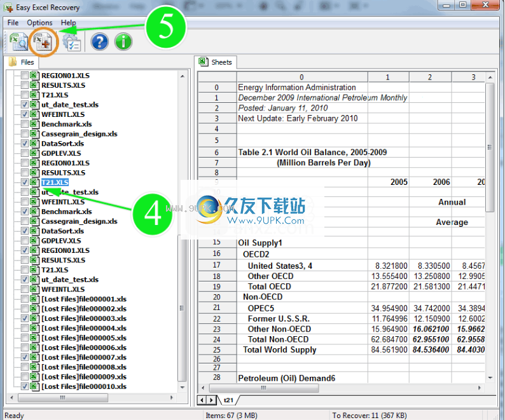Click the green info about icon
505x420 pixels.
click(123, 41)
